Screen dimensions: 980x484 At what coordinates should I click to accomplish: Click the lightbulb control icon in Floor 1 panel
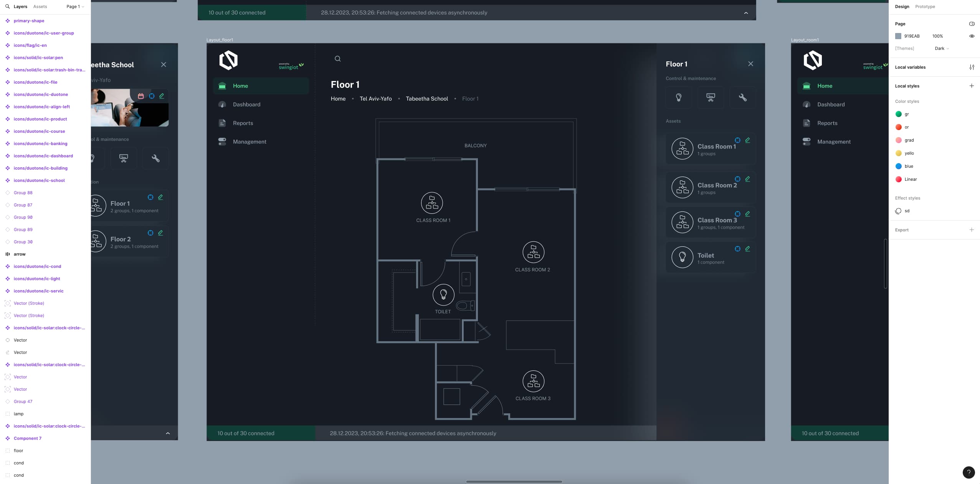click(678, 97)
